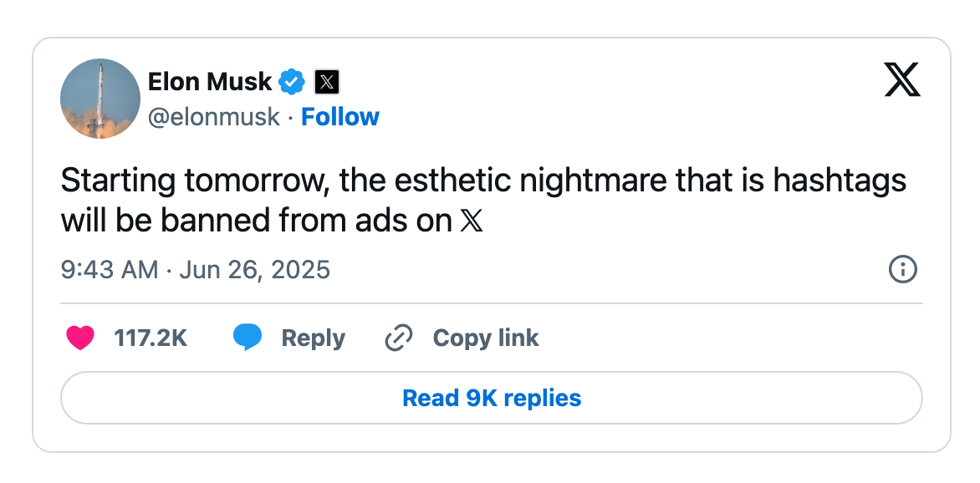Click the blue reply speech bubble icon
980x483 pixels.
pyautogui.click(x=248, y=338)
